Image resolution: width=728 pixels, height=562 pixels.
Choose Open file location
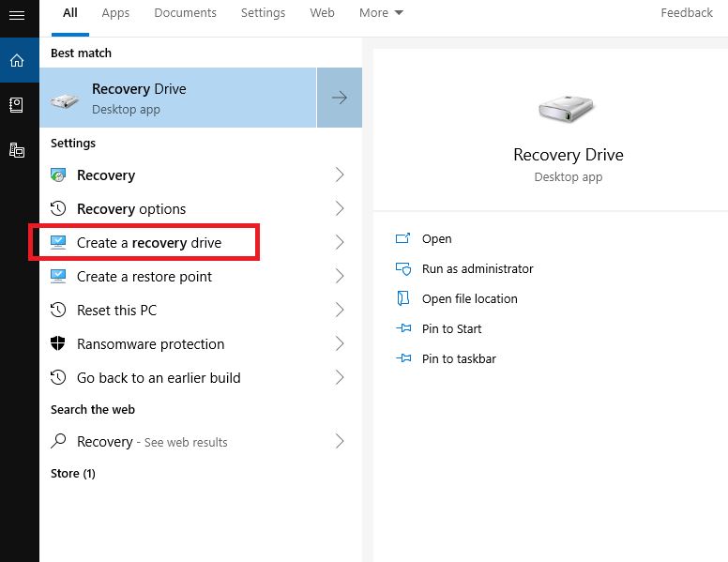coord(469,298)
